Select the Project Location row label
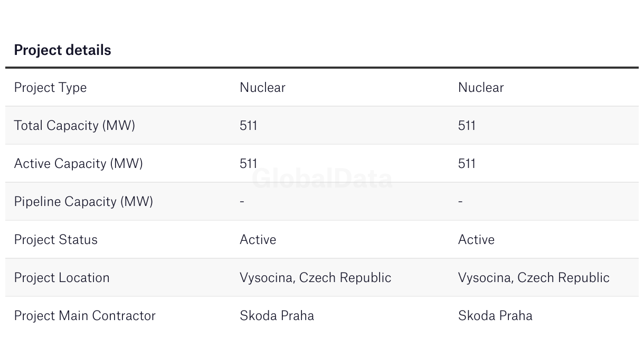This screenshot has height=356, width=644. tap(62, 278)
